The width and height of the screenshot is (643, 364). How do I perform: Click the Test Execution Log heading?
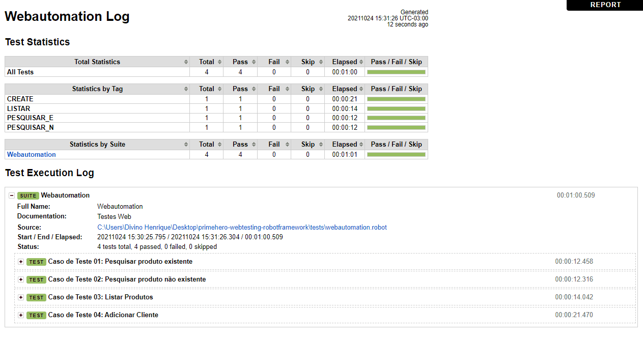click(x=49, y=173)
